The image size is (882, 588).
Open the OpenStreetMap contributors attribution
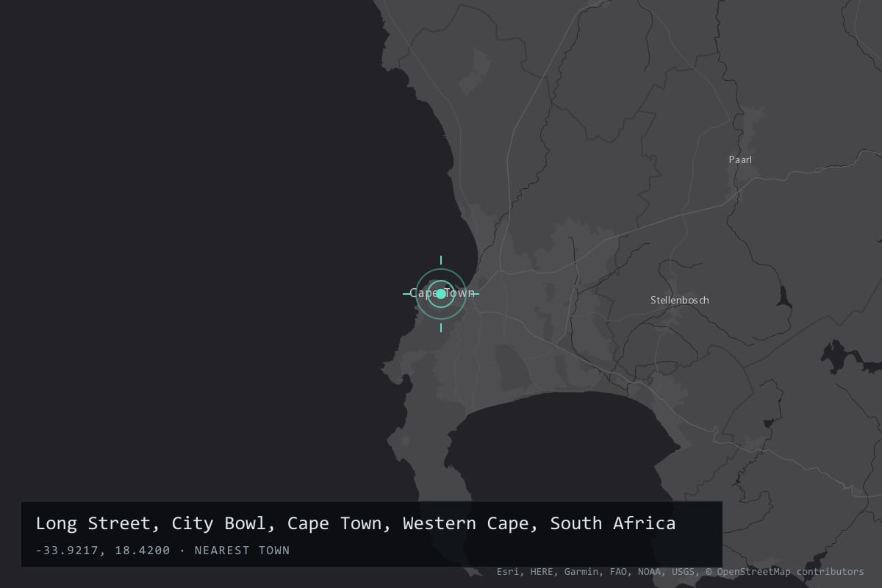(784, 572)
